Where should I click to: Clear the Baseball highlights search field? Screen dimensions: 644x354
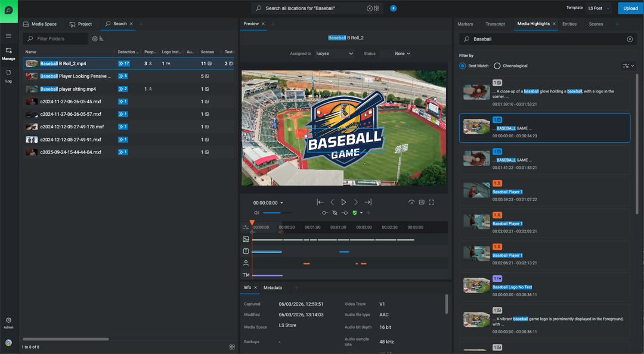click(630, 39)
